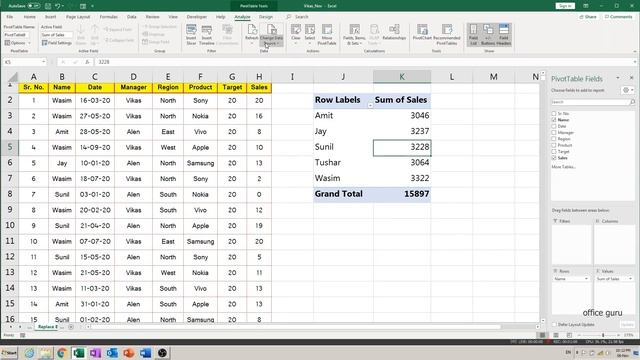Open Change Data Source

[x=271, y=34]
